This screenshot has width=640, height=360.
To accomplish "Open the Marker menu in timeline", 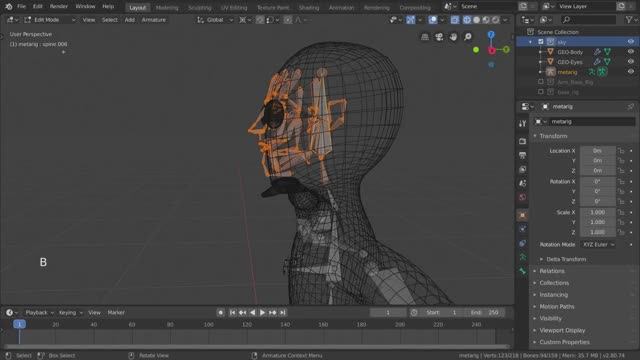I will [x=116, y=313].
